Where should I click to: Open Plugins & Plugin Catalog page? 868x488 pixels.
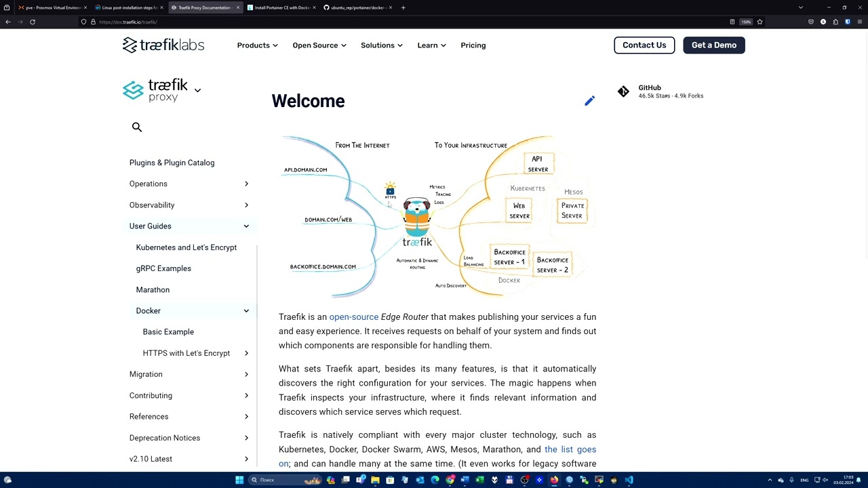172,163
